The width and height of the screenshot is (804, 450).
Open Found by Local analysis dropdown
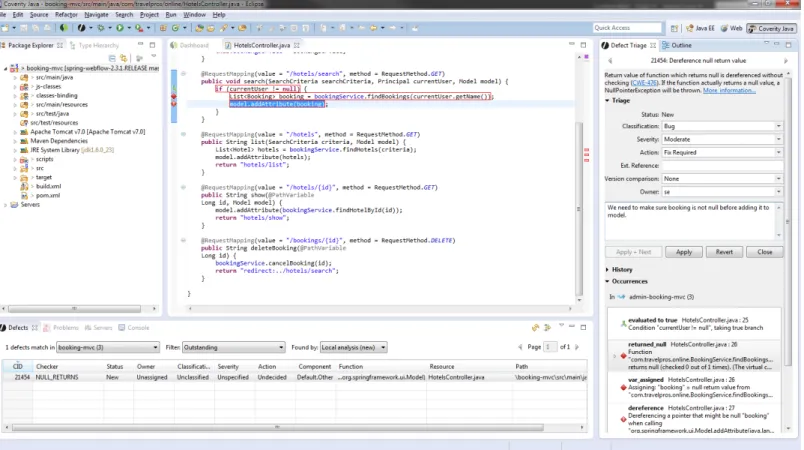coord(353,347)
